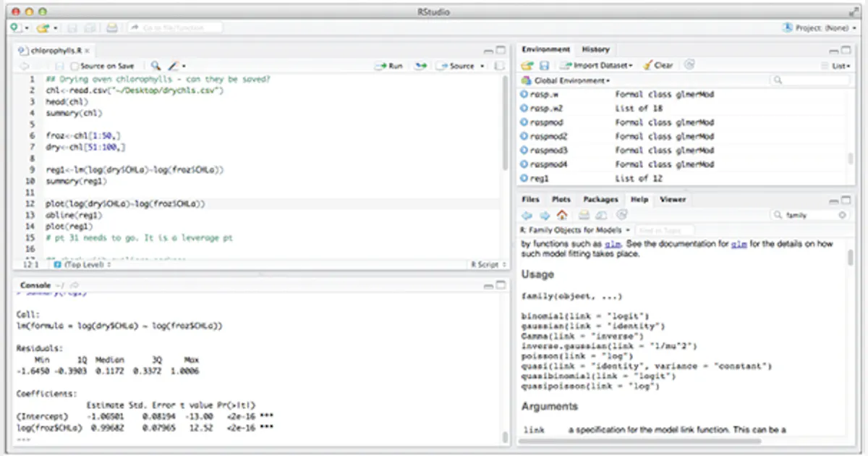Screen dimensions: 868x456
Task: Close the chlorophylls.R tab
Action: click(88, 51)
